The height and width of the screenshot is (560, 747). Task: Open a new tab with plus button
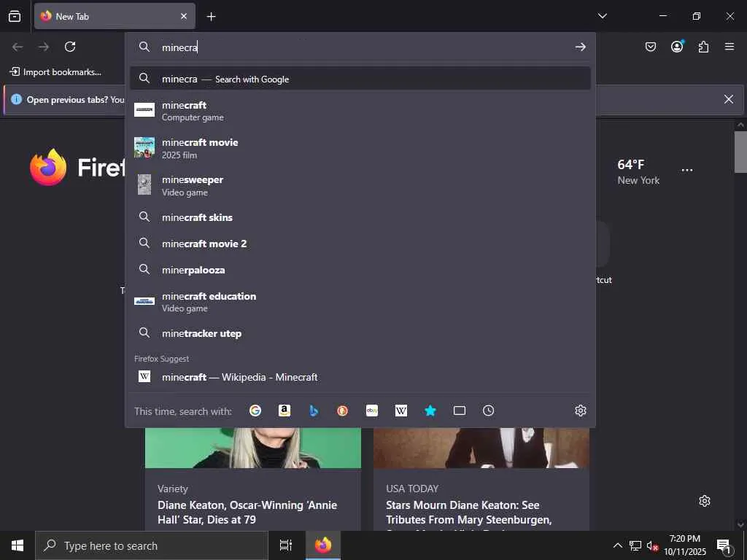211,17
